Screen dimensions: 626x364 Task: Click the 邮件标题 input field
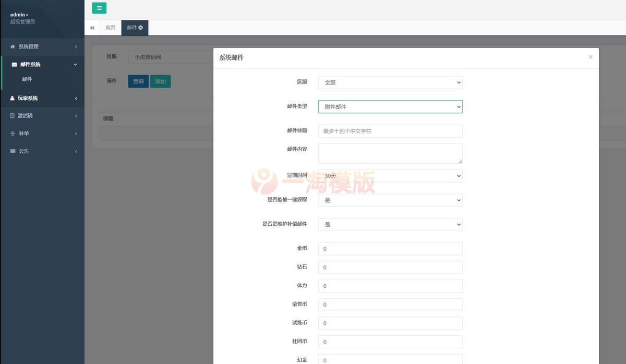point(390,131)
